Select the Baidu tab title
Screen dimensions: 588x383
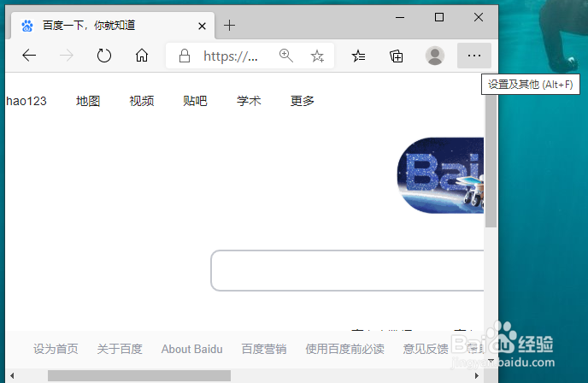coord(89,25)
